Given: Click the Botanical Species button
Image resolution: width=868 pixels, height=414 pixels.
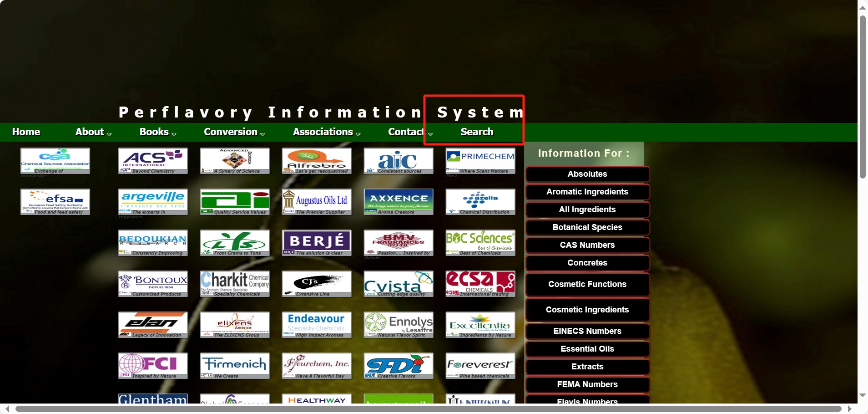Looking at the screenshot, I should (x=587, y=227).
